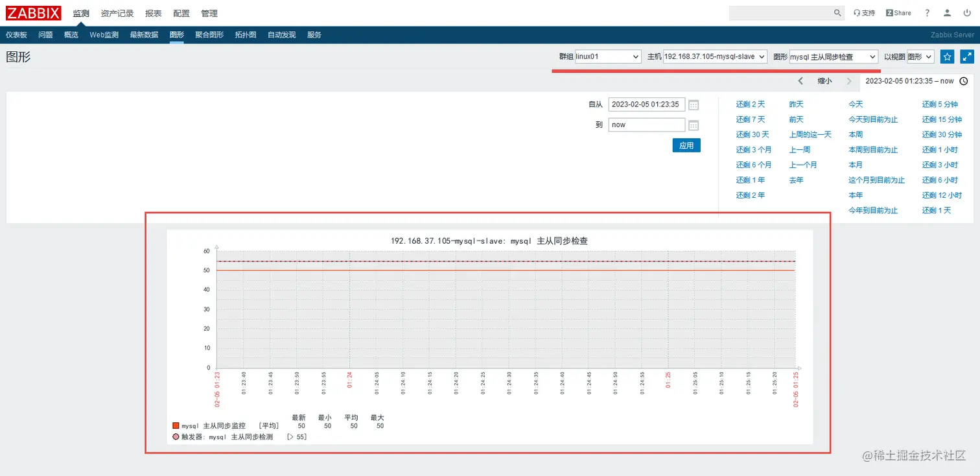Go to the 拓扑图 submenu
The width and height of the screenshot is (980, 476).
[246, 35]
